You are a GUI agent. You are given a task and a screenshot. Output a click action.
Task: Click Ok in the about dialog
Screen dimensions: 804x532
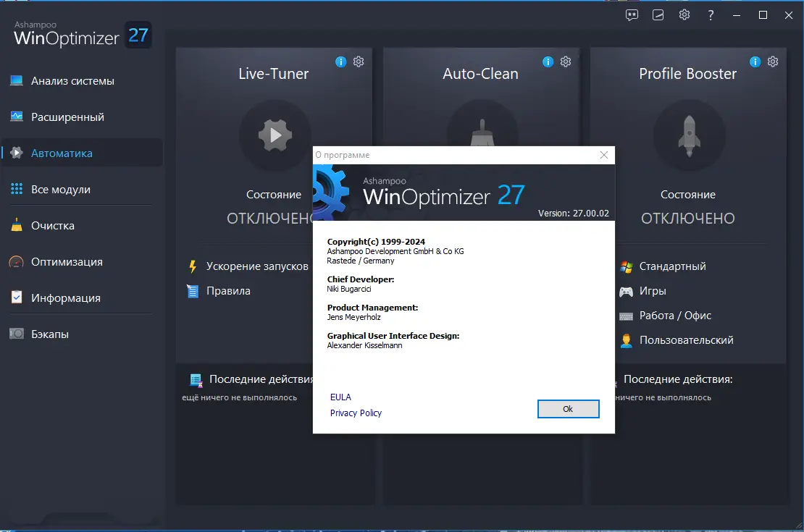click(x=568, y=409)
